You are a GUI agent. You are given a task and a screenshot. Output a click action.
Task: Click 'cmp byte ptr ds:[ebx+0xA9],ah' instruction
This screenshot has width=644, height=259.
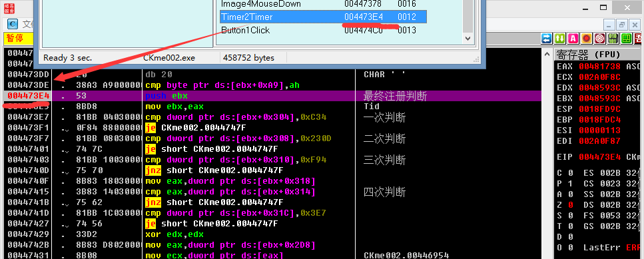(x=222, y=85)
